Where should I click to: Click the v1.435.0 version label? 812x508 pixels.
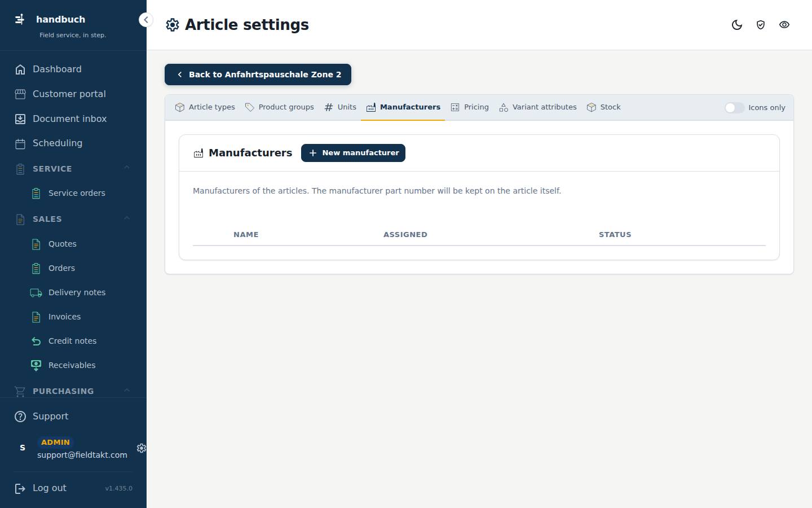(x=119, y=488)
